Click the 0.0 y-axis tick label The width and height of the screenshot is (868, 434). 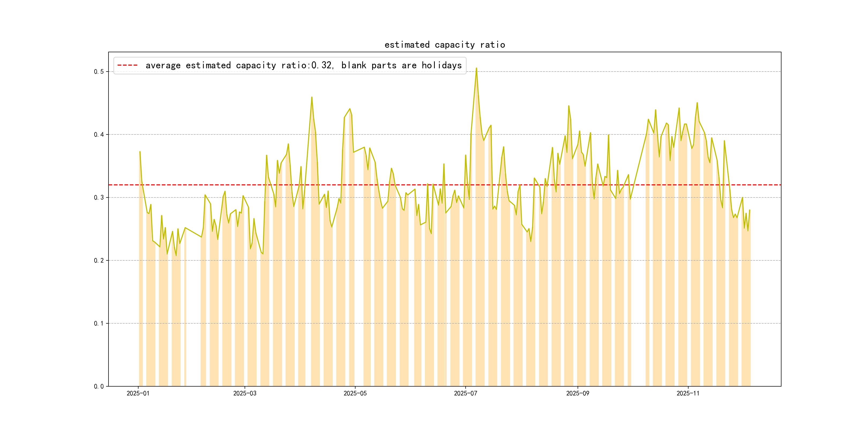[x=99, y=387]
